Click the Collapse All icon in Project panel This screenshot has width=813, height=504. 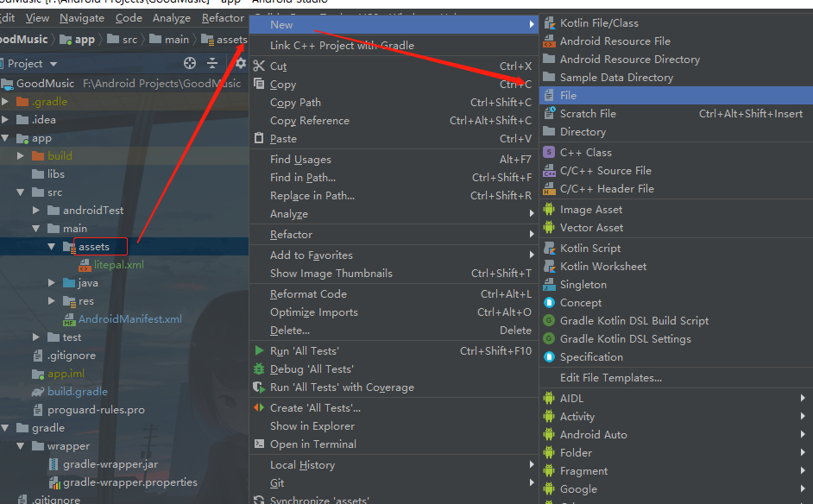pos(212,63)
